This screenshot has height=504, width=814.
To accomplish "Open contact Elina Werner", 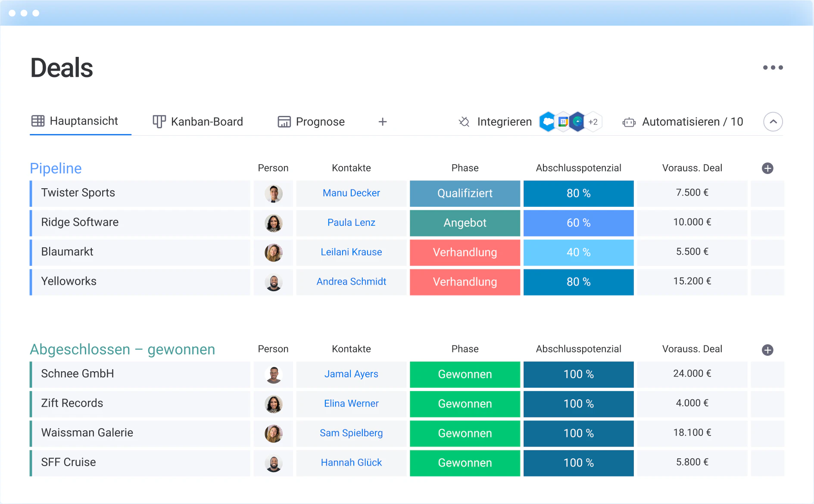I will point(351,404).
